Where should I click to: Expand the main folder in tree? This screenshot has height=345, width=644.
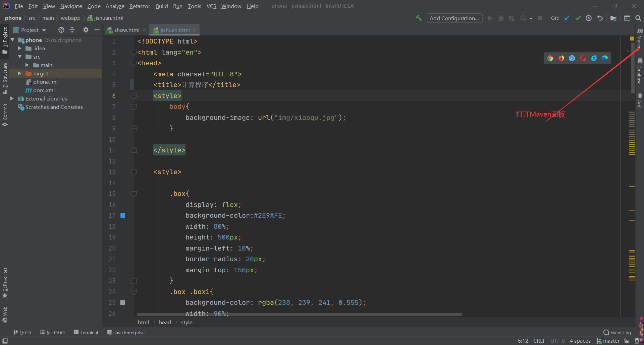click(27, 65)
